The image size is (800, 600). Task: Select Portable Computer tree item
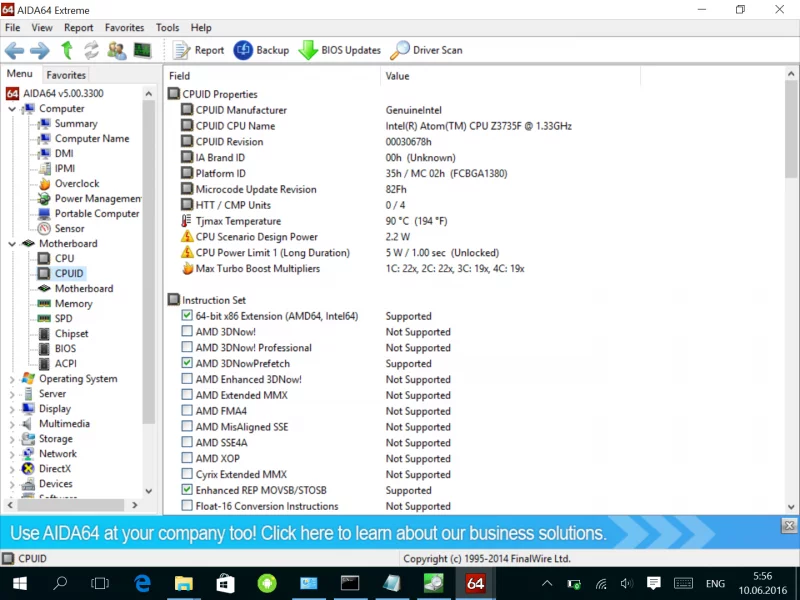click(96, 214)
